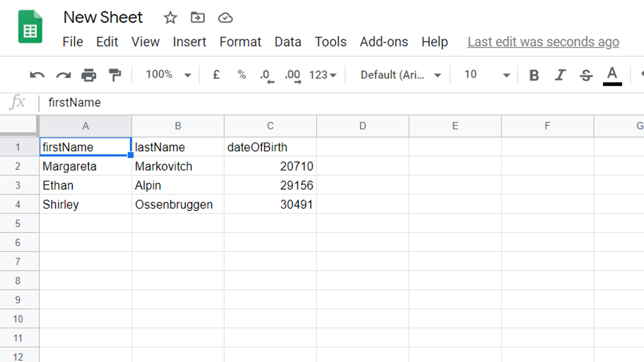The width and height of the screenshot is (644, 362).
Task: Print the spreadsheet
Action: coord(89,75)
